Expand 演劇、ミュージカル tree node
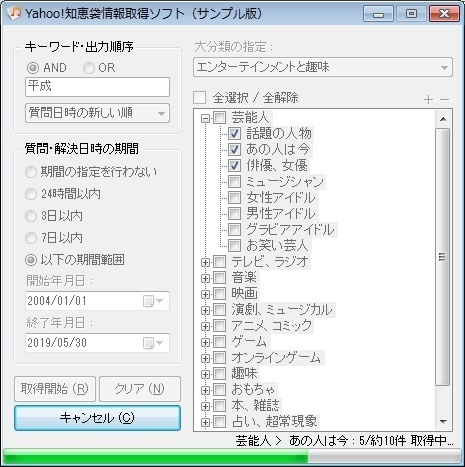465x467 pixels. 205,310
